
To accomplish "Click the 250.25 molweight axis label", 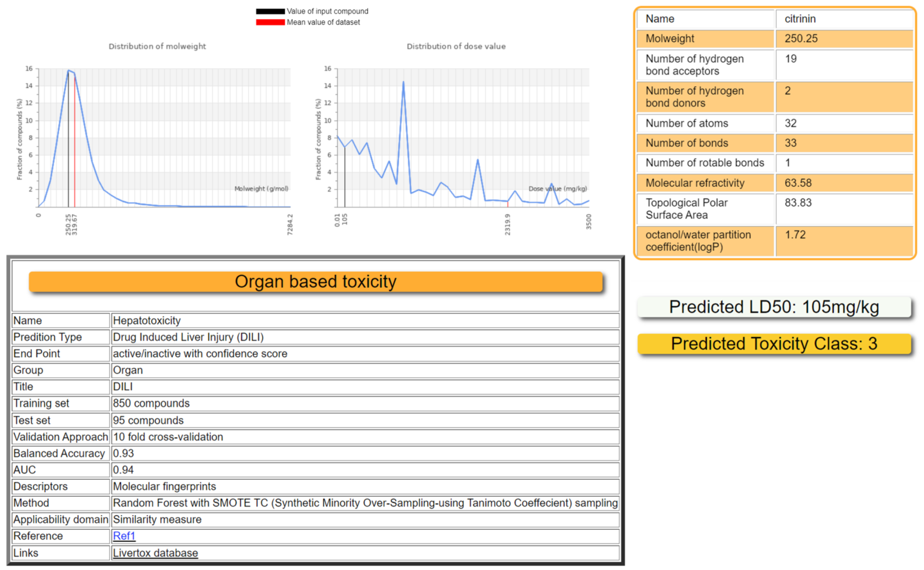I will pos(68,225).
